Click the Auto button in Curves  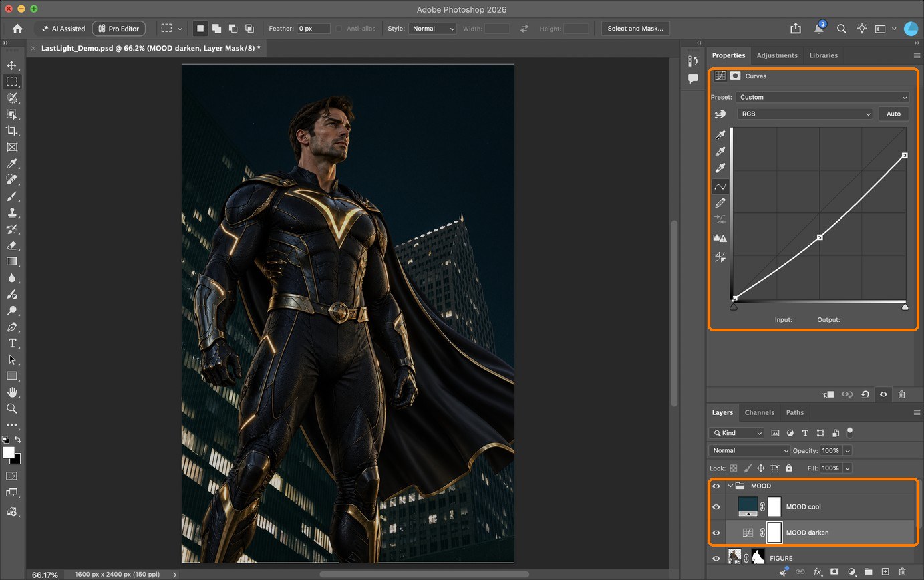tap(893, 114)
